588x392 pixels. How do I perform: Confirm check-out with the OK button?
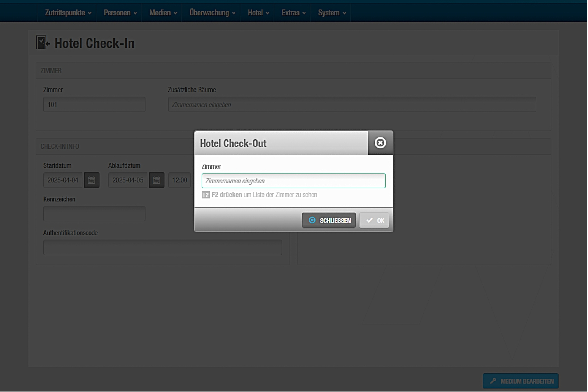[374, 220]
